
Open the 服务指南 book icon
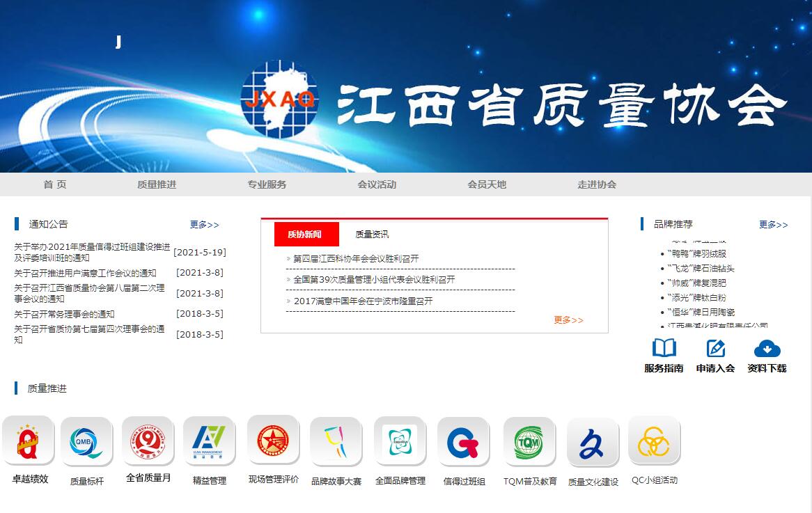[664, 349]
